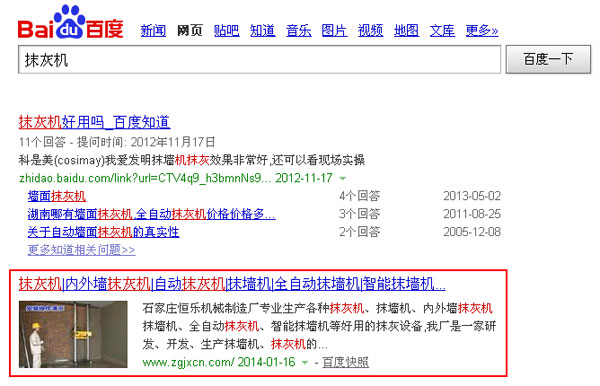Expand the 更多» more menu

[482, 31]
